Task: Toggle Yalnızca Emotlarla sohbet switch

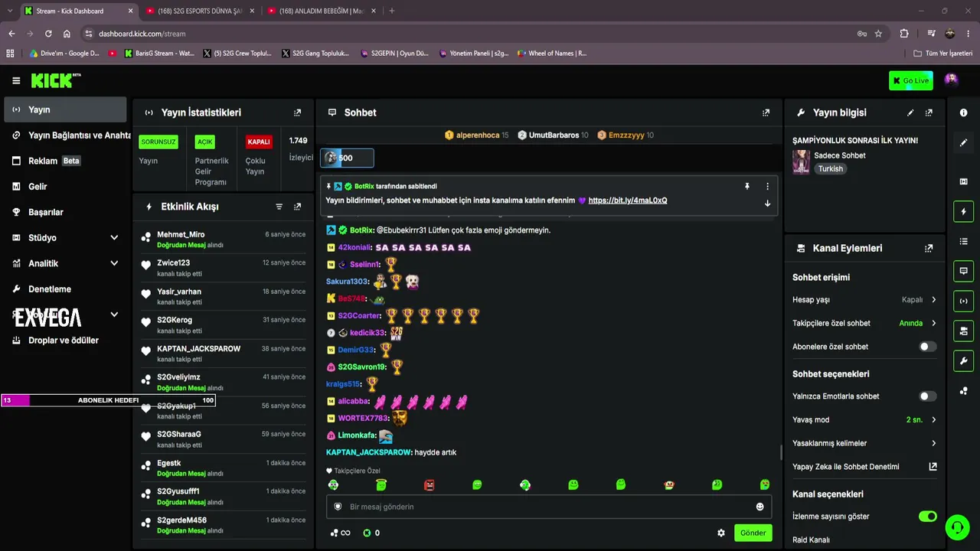Action: click(927, 396)
